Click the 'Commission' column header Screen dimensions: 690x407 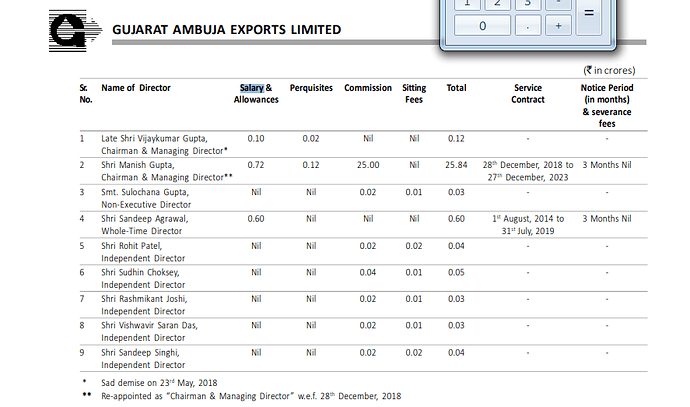click(x=368, y=88)
